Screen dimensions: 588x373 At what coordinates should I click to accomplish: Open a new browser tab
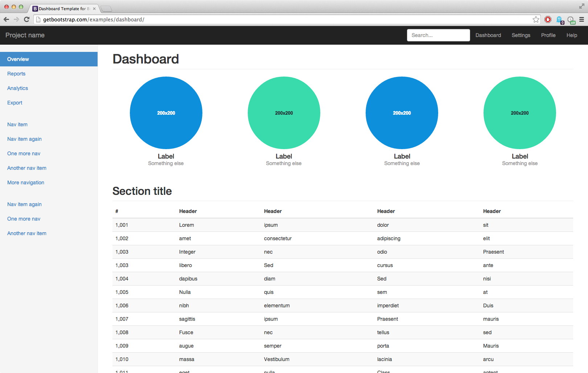106,8
